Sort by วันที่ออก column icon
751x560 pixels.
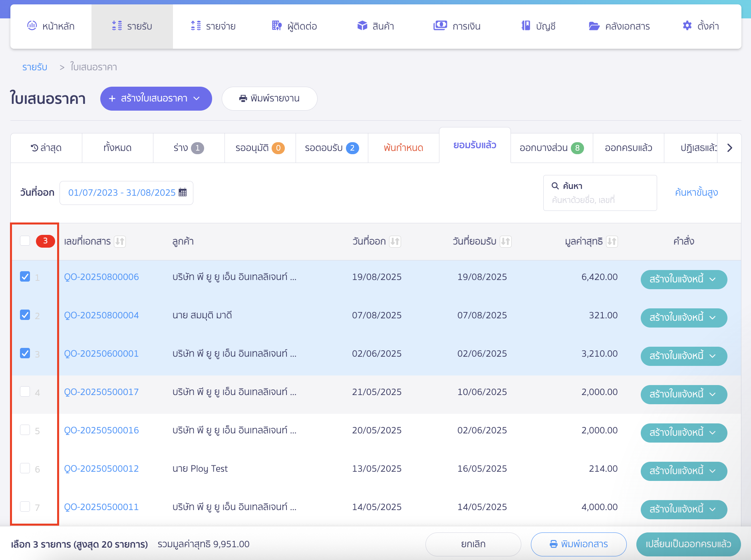coord(395,241)
